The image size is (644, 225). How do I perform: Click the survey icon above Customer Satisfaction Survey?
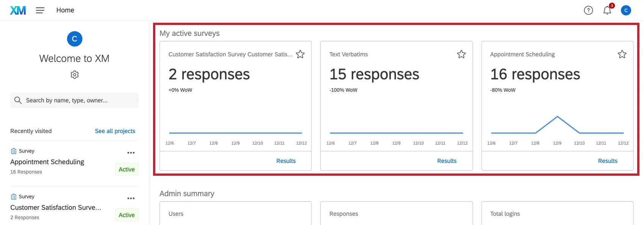point(14,197)
